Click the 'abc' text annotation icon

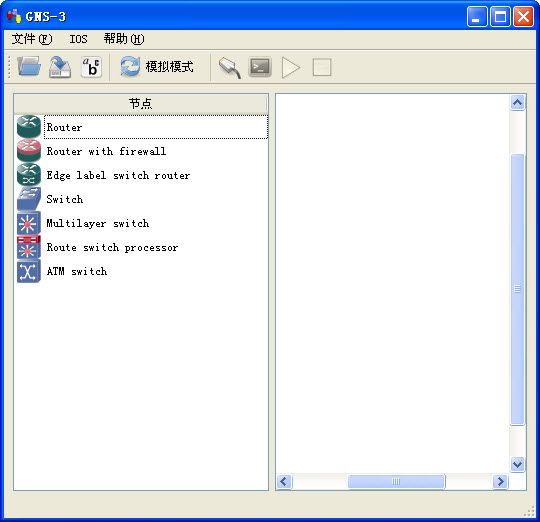coord(91,67)
